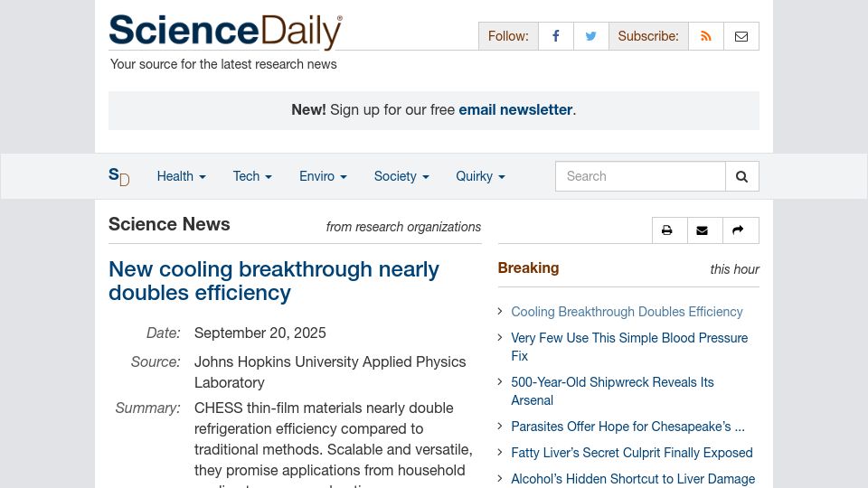This screenshot has height=488, width=868.
Task: Open Parasites Offer Hope for Chesapeake's link
Action: click(x=627, y=427)
